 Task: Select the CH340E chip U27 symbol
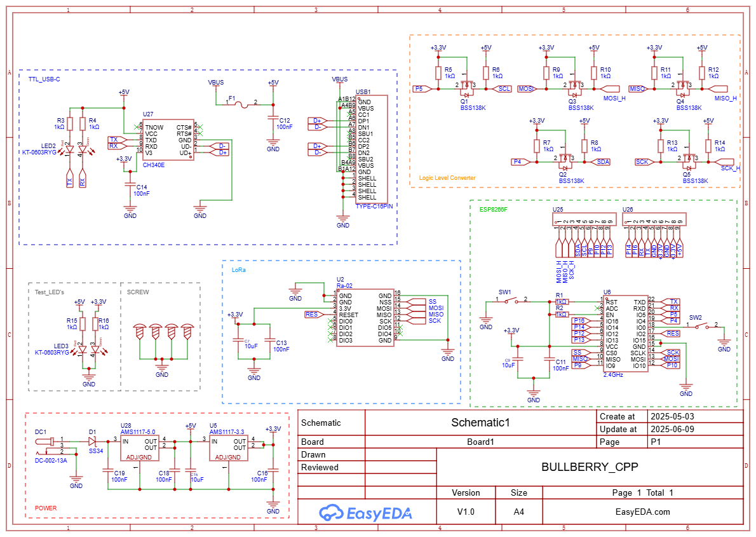[x=169, y=140]
